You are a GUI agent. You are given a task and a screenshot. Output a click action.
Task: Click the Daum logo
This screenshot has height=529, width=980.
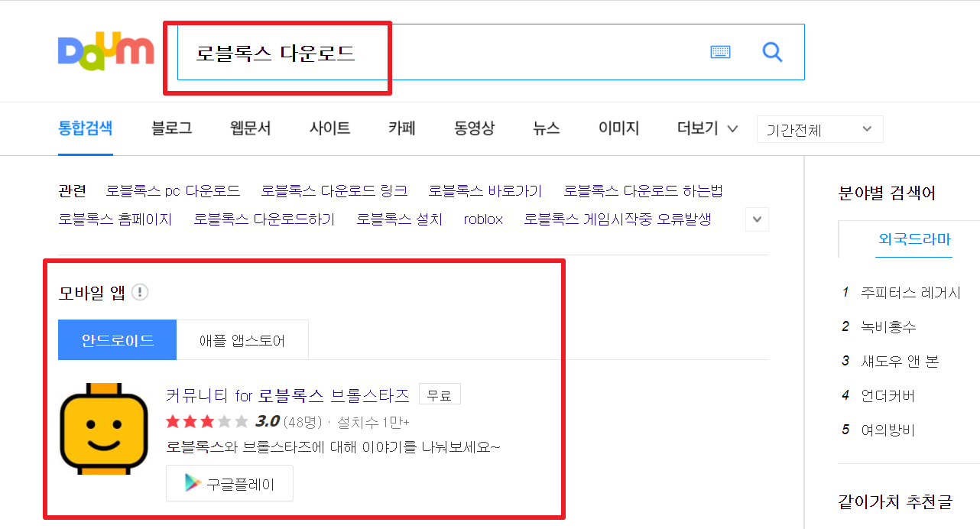point(106,51)
